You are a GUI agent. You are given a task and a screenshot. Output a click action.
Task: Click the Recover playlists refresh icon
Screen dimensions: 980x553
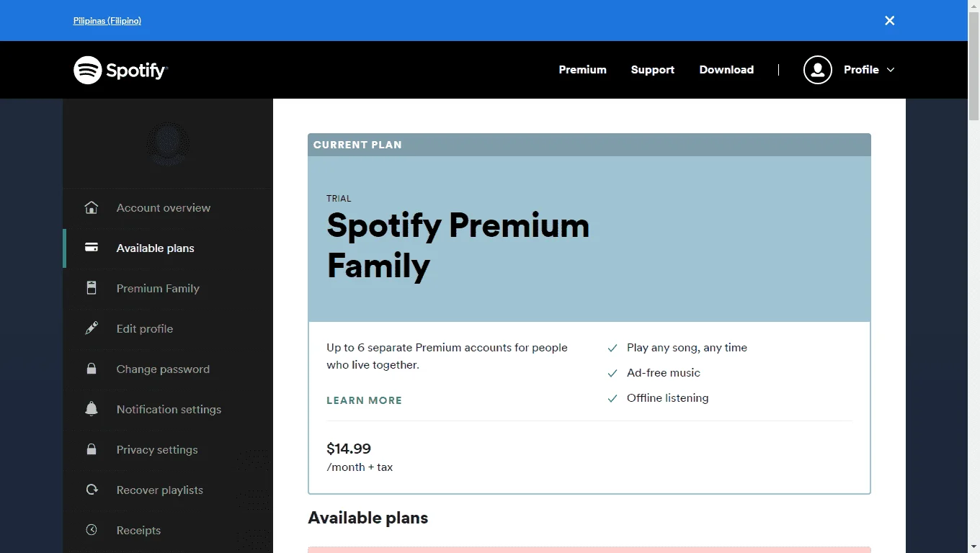click(x=92, y=490)
